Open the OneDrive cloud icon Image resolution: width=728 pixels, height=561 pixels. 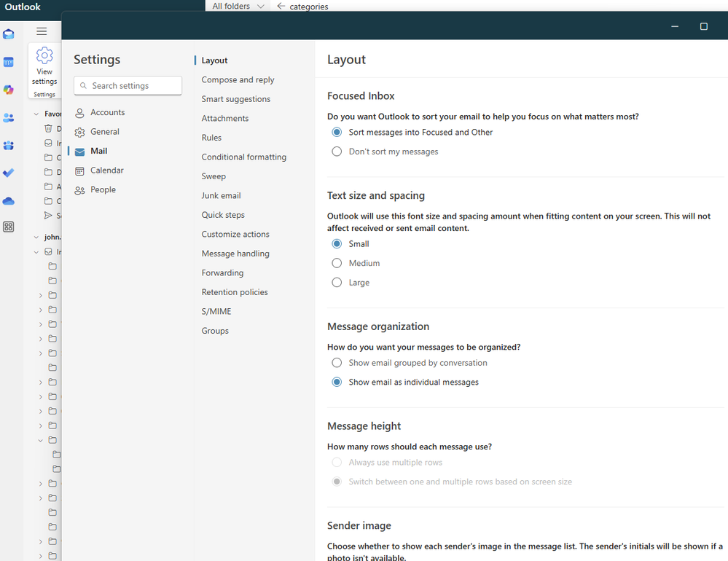point(8,201)
